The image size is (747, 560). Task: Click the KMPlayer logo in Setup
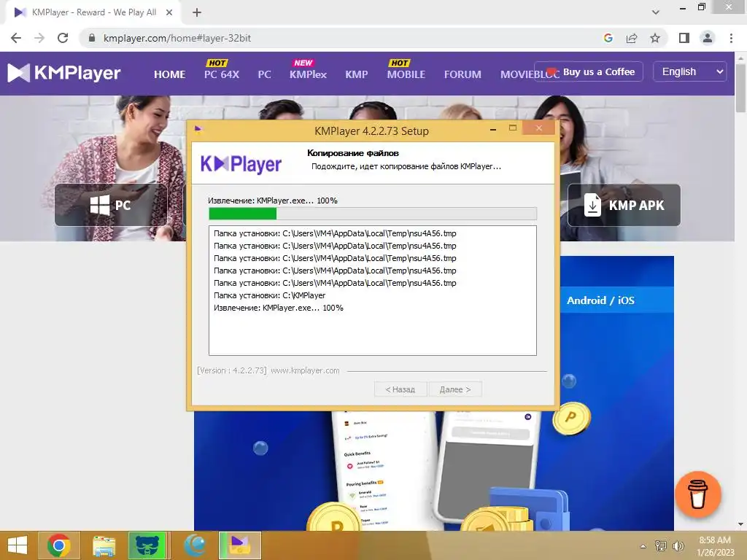(241, 164)
